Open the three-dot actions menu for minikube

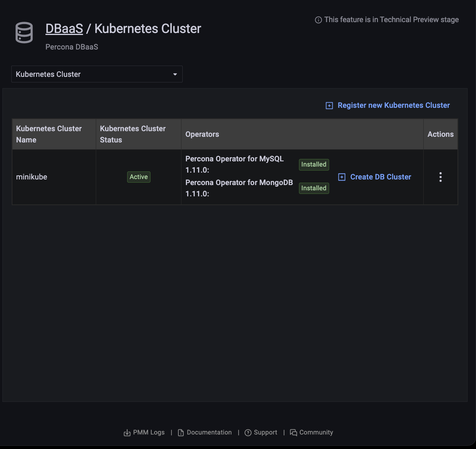(441, 177)
